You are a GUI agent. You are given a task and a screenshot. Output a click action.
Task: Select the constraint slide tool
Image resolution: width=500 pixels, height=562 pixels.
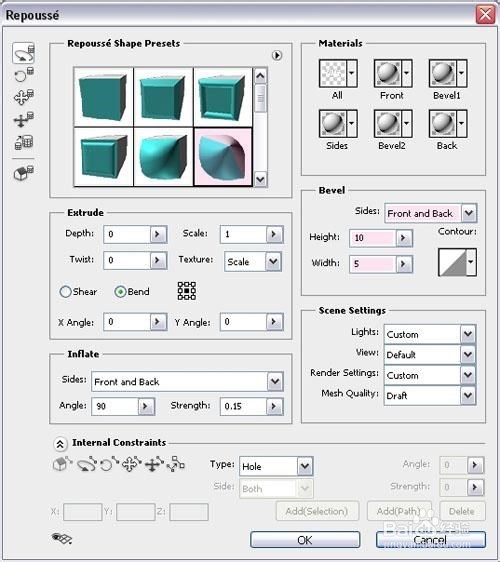pyautogui.click(x=154, y=465)
